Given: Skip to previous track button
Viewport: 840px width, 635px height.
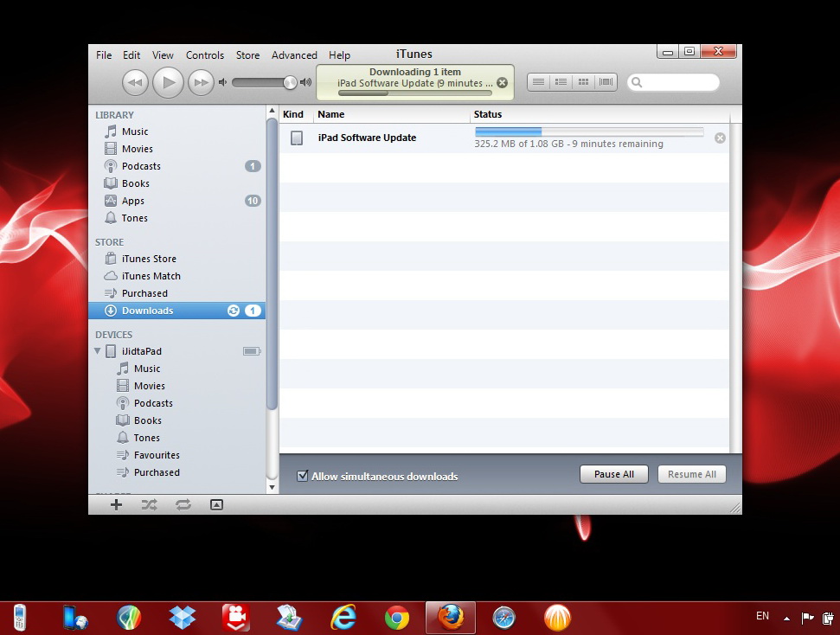Looking at the screenshot, I should coord(135,82).
